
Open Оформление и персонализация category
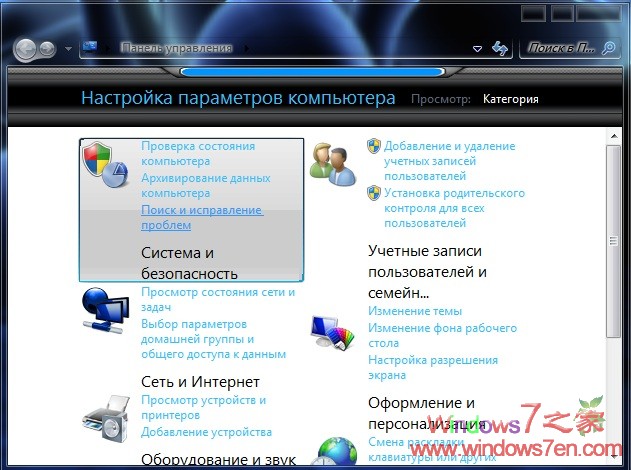click(x=427, y=413)
